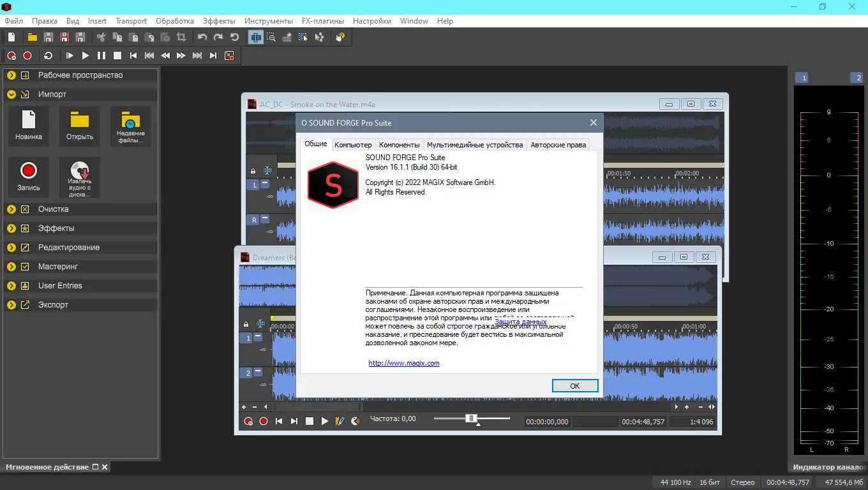
Task: Jump to the end using the main transport bar
Action: tap(213, 56)
